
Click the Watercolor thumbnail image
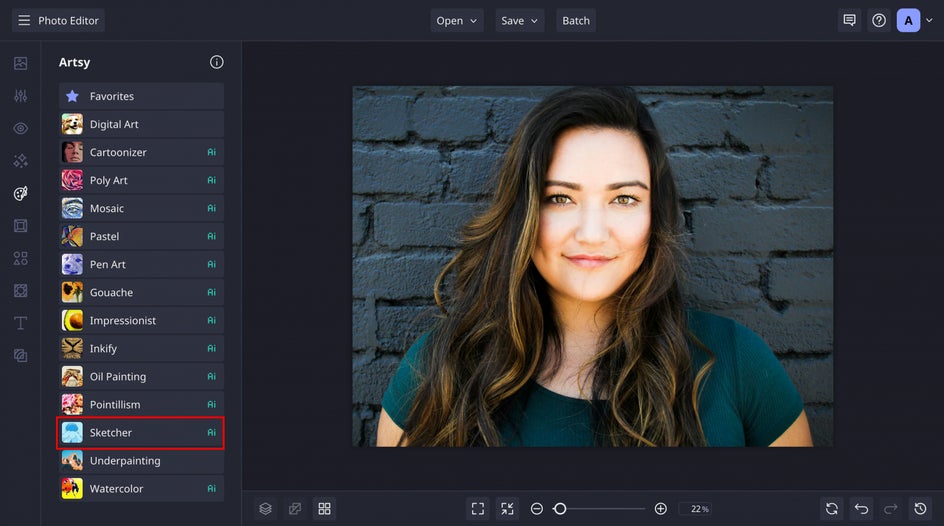(x=72, y=489)
